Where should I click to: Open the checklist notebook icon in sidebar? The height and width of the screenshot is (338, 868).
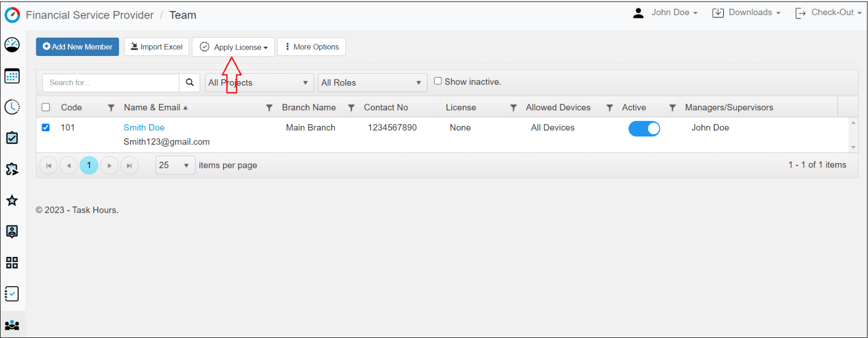(12, 294)
